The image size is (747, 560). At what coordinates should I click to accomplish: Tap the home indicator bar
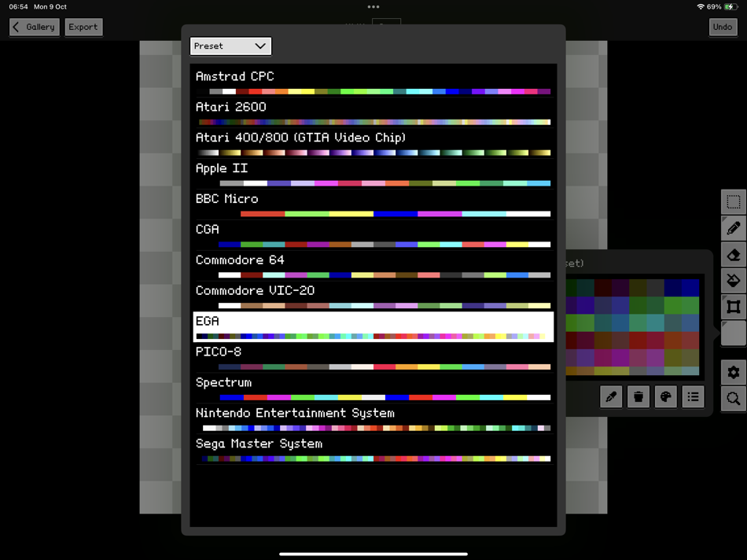click(373, 554)
